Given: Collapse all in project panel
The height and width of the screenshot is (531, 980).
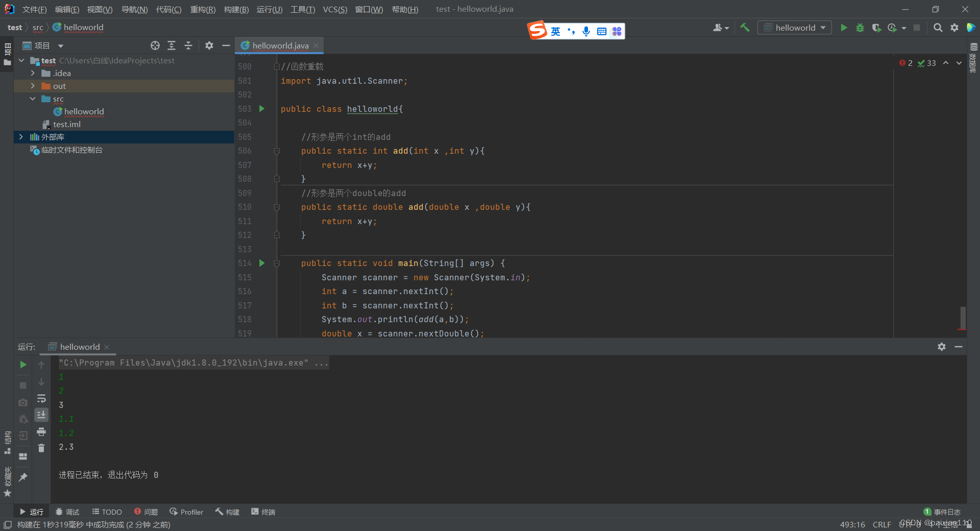Looking at the screenshot, I should coord(188,45).
